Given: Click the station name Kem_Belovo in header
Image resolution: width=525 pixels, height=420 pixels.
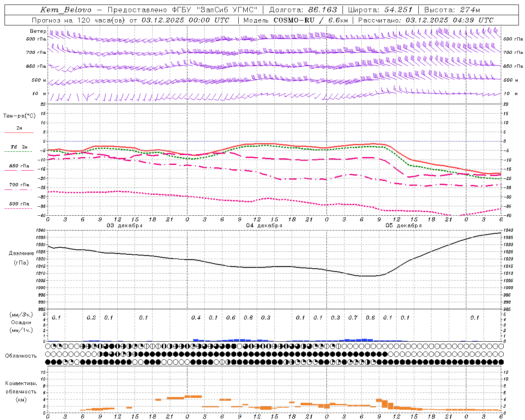Looking at the screenshot, I should coord(66,10).
